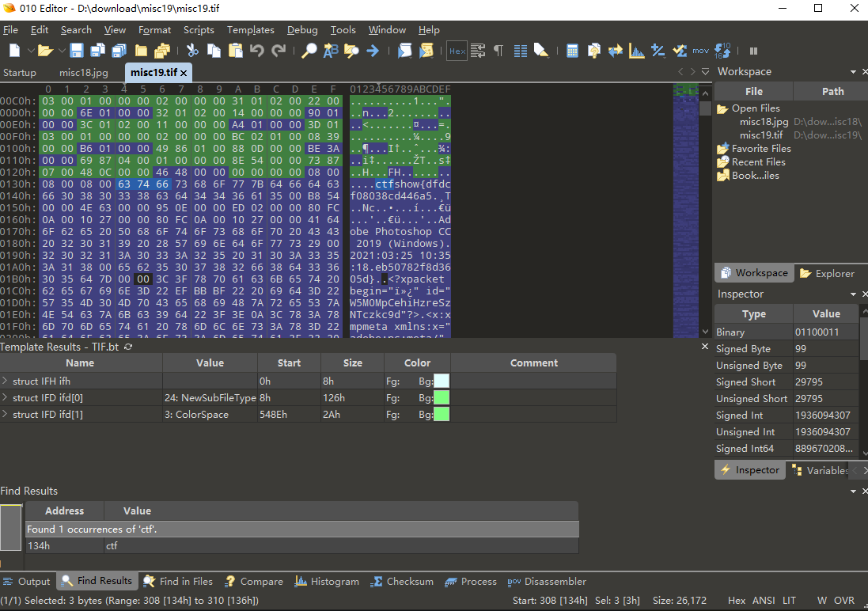Open the Calculator toolbar icon
The width and height of the screenshot is (868, 611).
point(572,51)
